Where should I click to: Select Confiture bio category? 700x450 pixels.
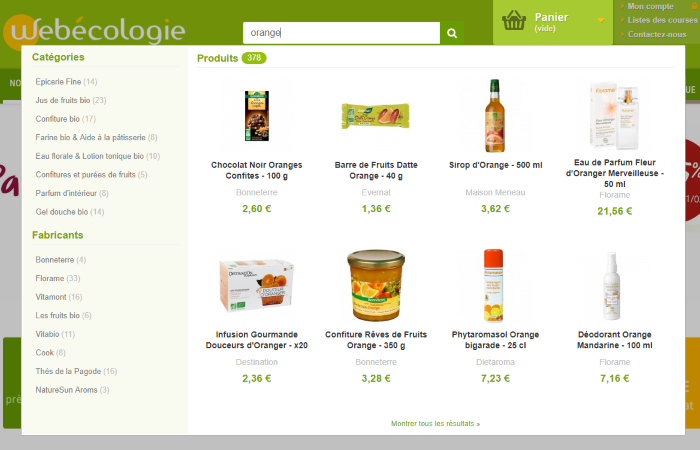coord(66,119)
